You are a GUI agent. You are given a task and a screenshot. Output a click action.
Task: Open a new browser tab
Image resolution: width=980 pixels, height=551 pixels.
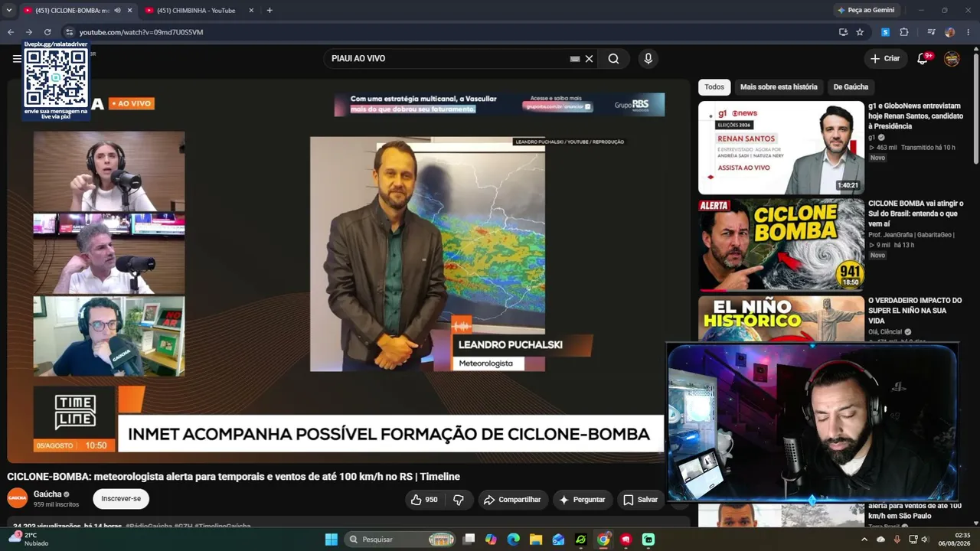[269, 11]
